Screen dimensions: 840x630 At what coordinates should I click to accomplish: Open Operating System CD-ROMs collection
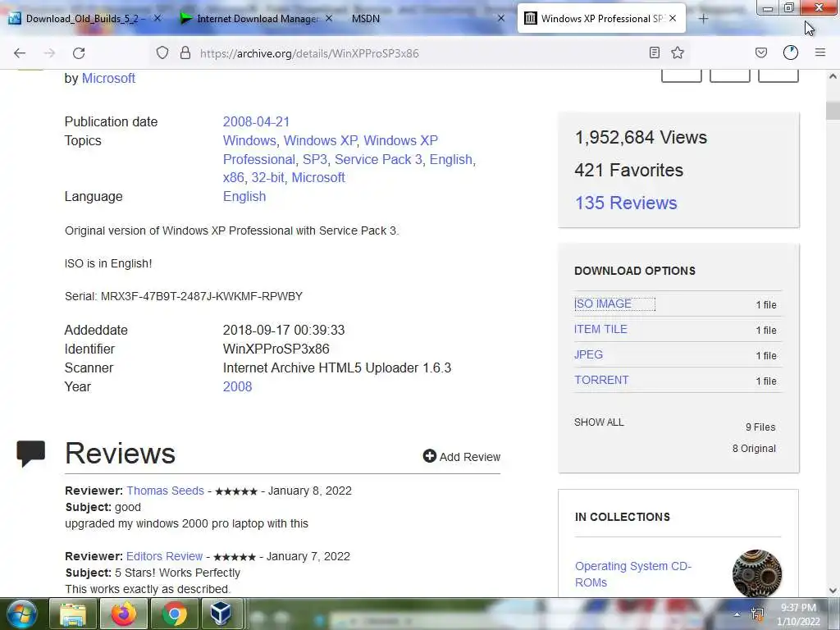tap(633, 574)
